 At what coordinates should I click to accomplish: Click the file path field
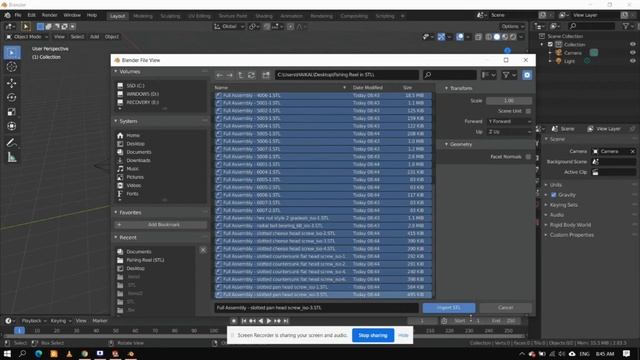click(x=347, y=75)
